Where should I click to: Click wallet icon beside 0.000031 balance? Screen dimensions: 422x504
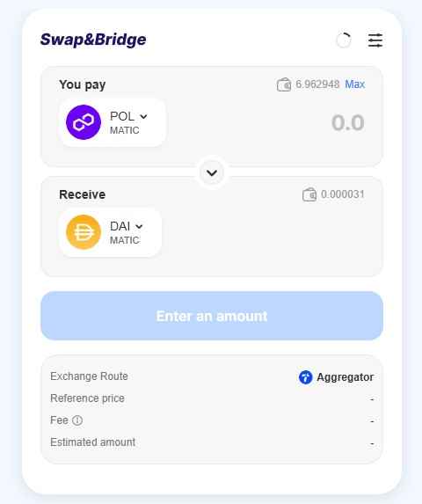click(309, 194)
